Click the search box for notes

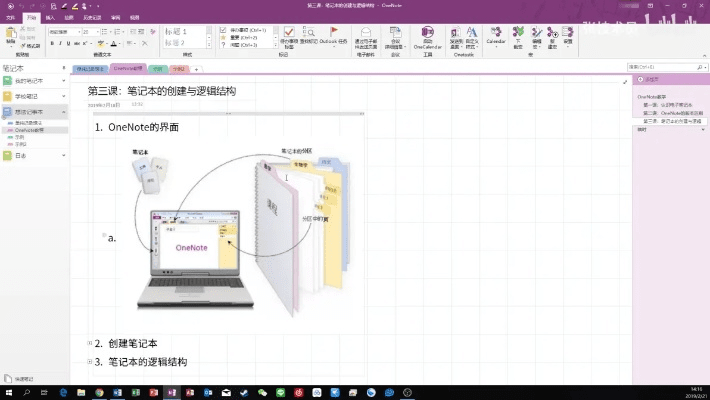(665, 67)
